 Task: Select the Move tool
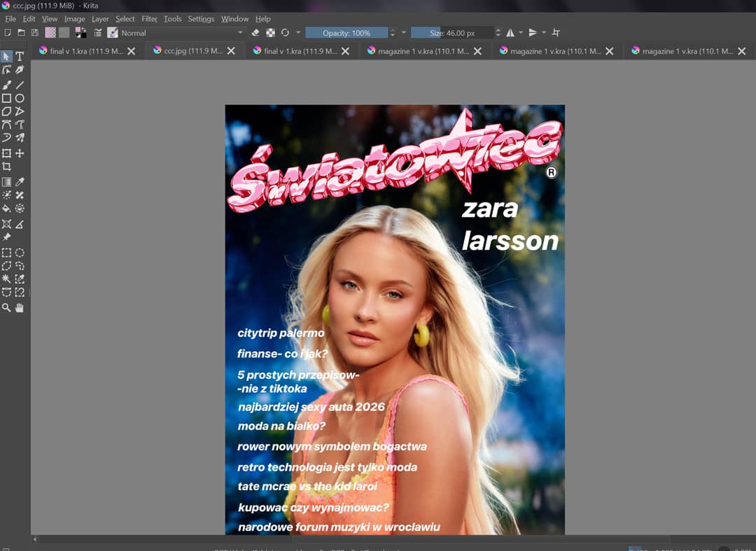click(20, 153)
